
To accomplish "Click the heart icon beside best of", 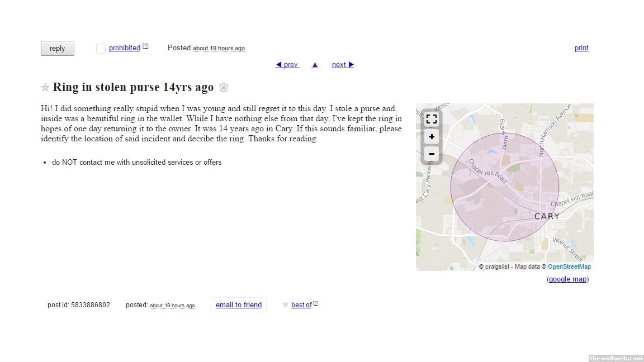I will tap(285, 305).
